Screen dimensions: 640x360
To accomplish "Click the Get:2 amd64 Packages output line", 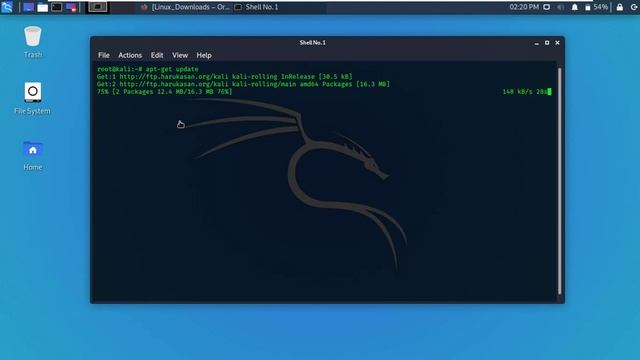I will click(243, 84).
